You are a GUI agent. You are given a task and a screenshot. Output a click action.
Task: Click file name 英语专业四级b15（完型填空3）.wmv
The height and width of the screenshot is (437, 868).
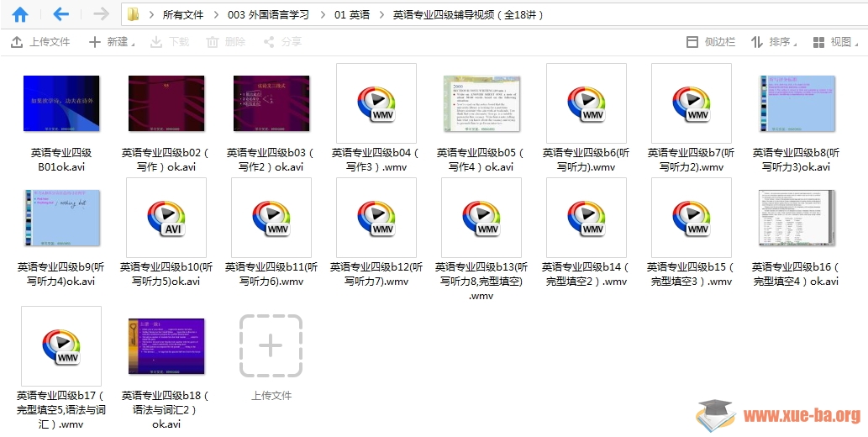coord(692,274)
